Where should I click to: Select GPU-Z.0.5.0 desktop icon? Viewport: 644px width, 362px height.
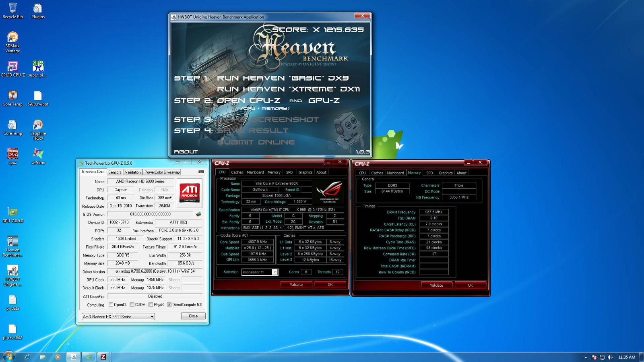[12, 215]
